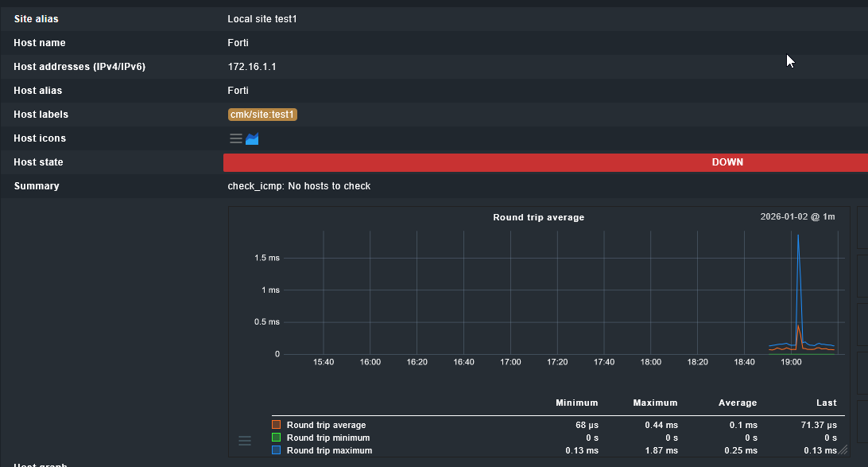Click the Minimum column header
The image size is (868, 467).
pos(576,403)
